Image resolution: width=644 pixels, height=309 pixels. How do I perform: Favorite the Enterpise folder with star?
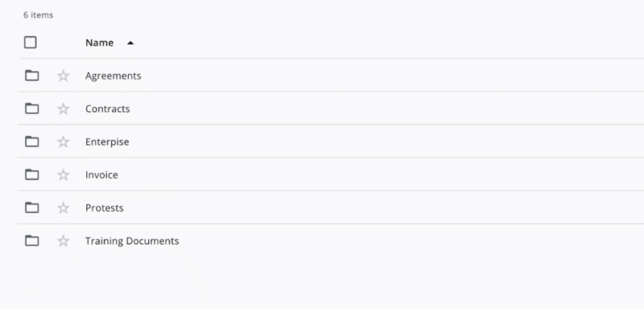coord(64,142)
